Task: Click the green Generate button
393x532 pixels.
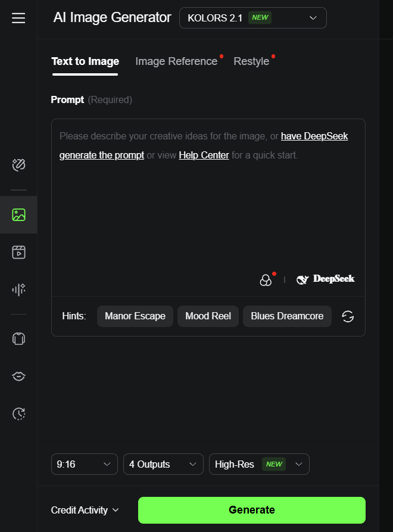Action: [252, 510]
